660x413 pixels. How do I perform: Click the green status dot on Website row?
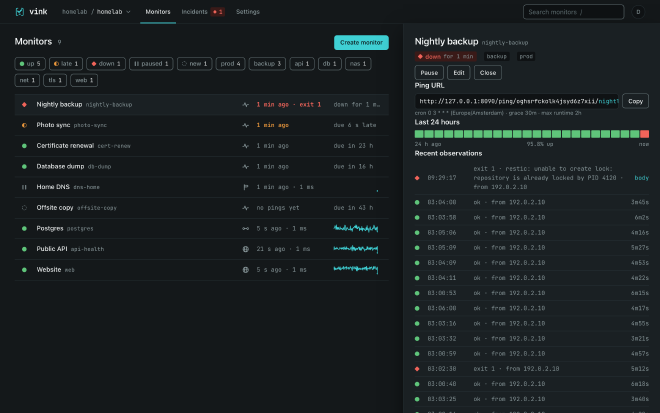point(24,269)
